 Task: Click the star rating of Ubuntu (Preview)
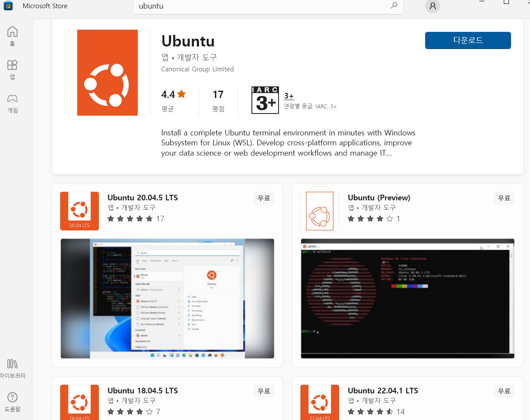pyautogui.click(x=371, y=219)
